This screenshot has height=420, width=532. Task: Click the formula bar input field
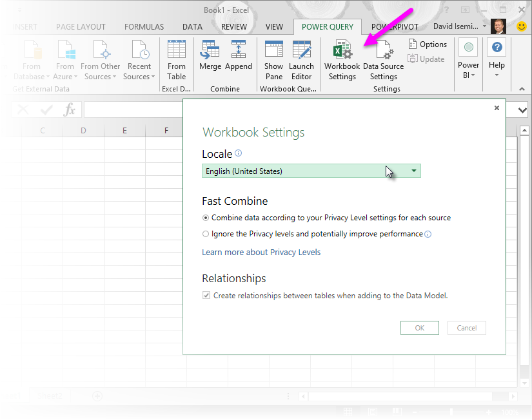[133, 110]
